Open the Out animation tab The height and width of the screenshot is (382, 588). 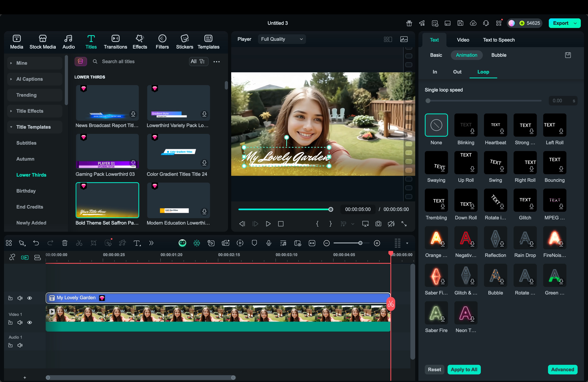coord(457,72)
